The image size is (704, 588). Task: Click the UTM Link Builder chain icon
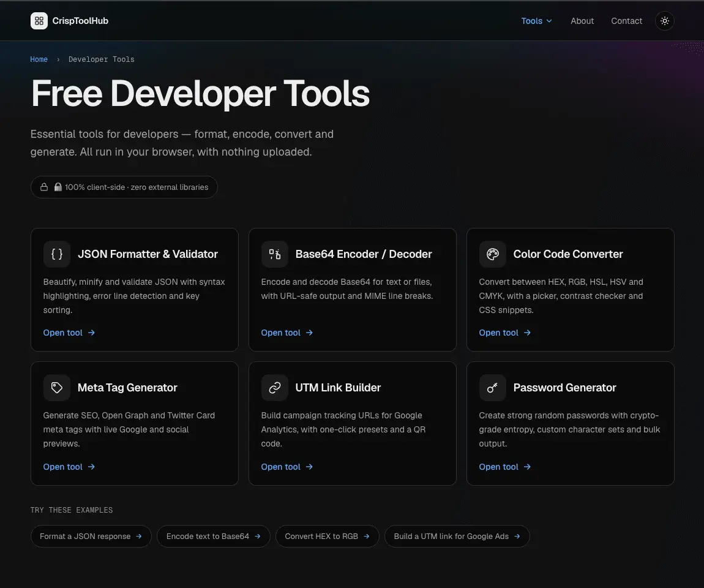[x=275, y=388]
